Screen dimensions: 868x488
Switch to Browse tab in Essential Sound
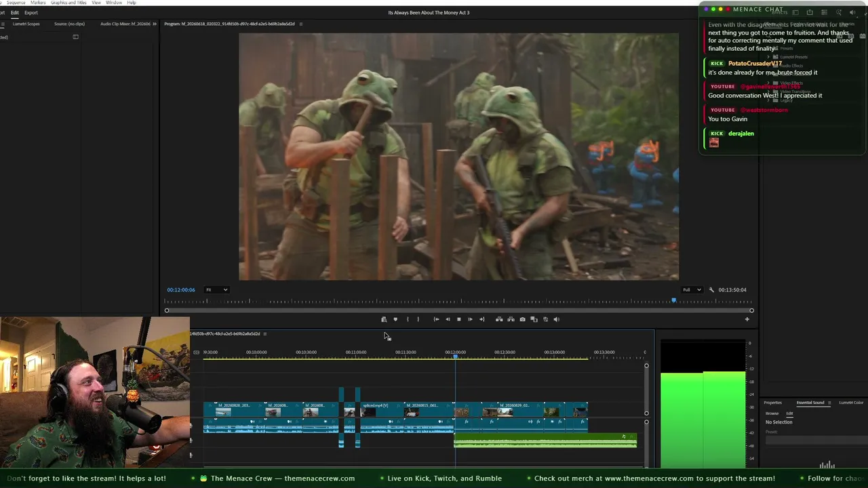[772, 413]
